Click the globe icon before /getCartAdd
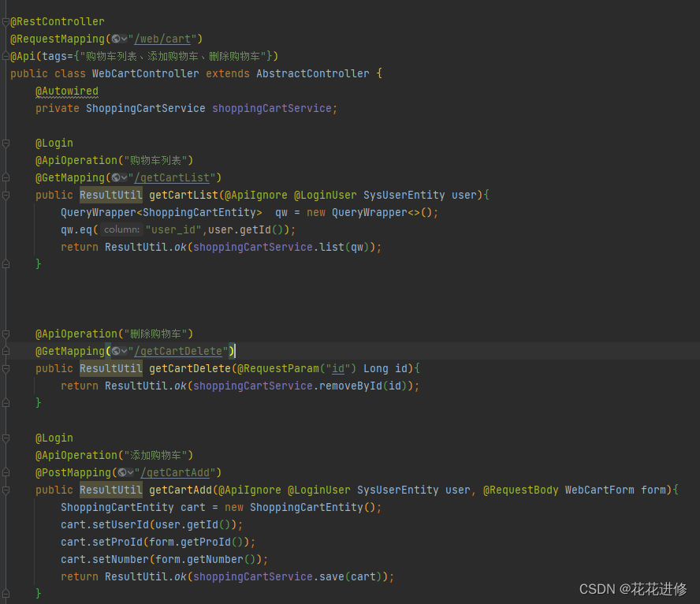This screenshot has height=604, width=700. coord(122,472)
